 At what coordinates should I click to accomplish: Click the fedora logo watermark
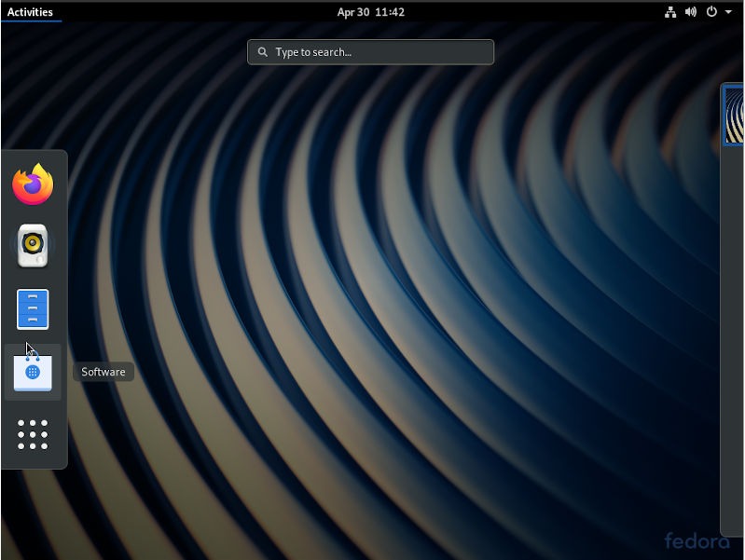click(697, 540)
